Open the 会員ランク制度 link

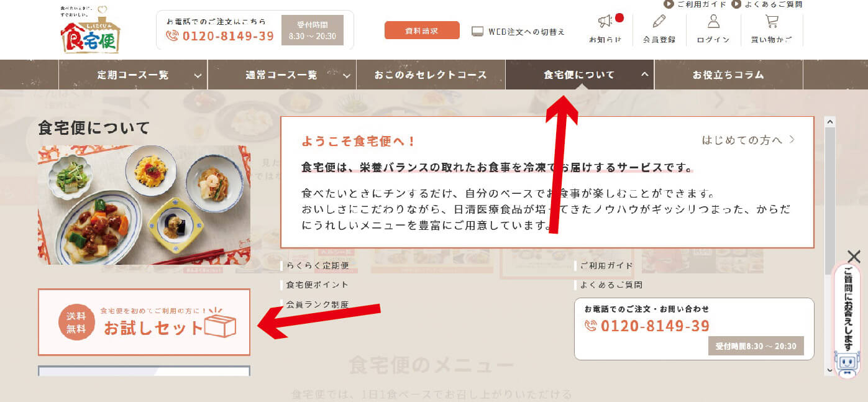[x=317, y=304]
